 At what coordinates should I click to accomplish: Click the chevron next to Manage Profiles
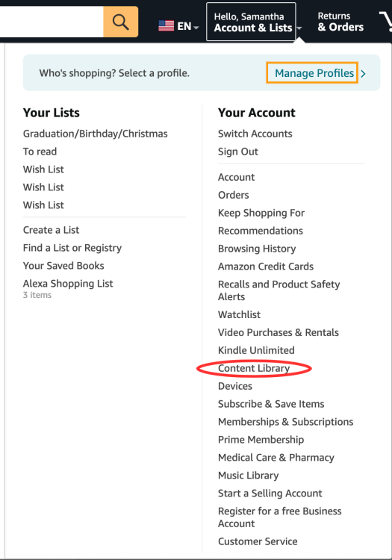pos(363,74)
